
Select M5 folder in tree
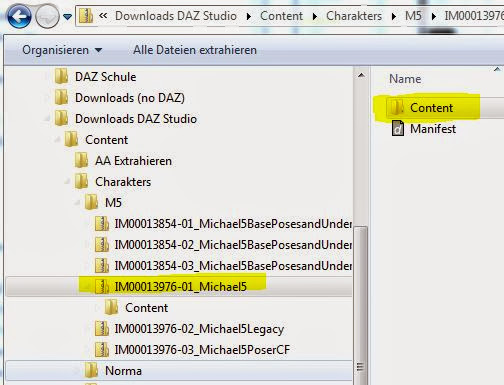click(113, 203)
